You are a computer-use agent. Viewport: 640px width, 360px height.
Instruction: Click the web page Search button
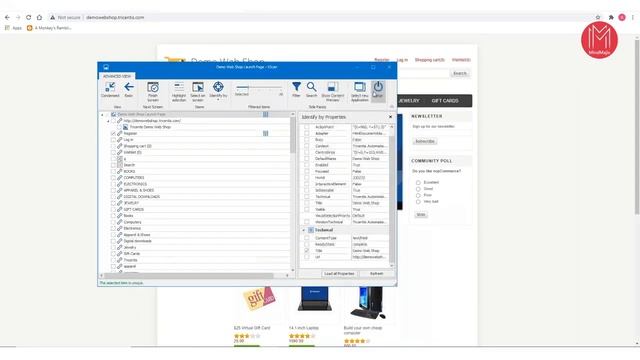pyautogui.click(x=460, y=73)
